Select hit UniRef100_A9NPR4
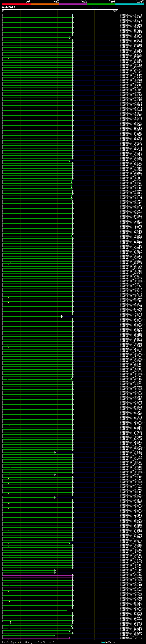The width and height of the screenshot is (146, 644). pyautogui.click(x=131, y=32)
